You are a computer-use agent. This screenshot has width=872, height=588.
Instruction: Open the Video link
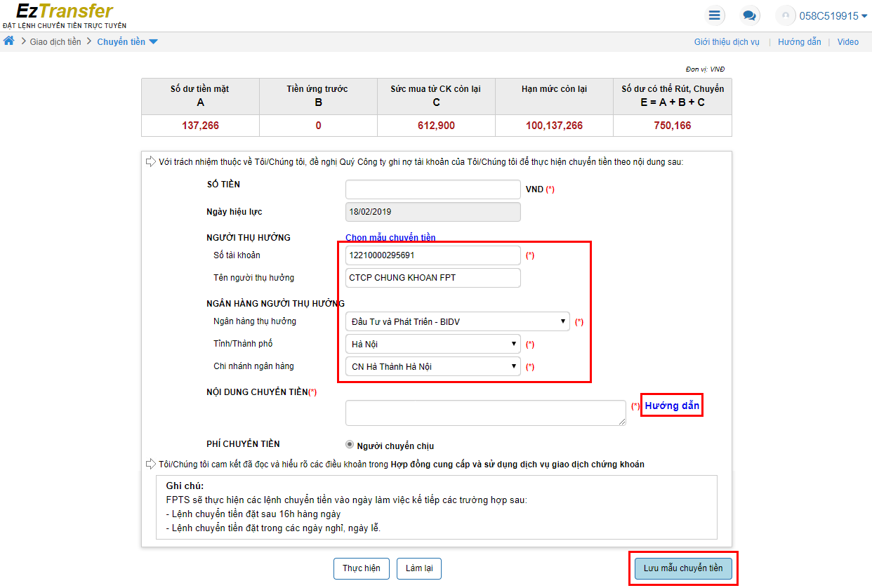pos(847,42)
